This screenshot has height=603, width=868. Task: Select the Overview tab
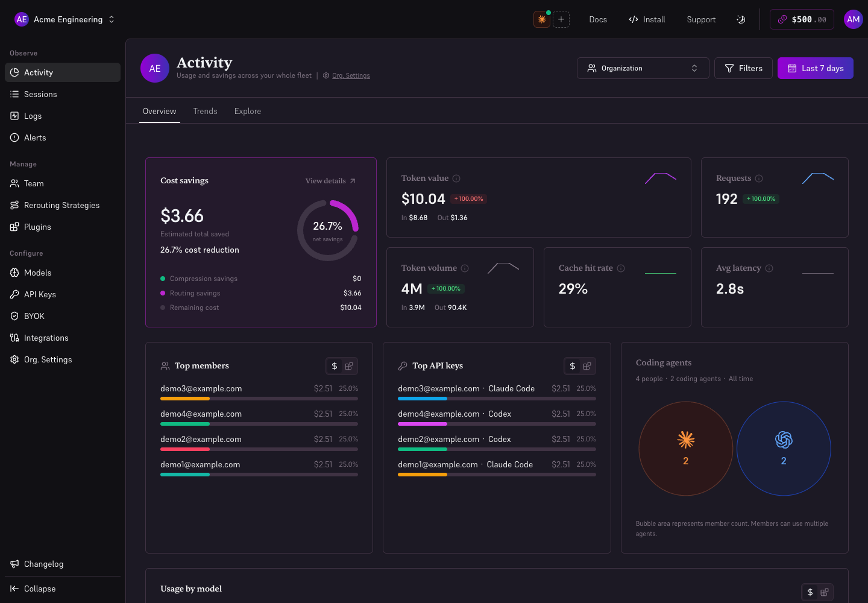[x=160, y=112]
